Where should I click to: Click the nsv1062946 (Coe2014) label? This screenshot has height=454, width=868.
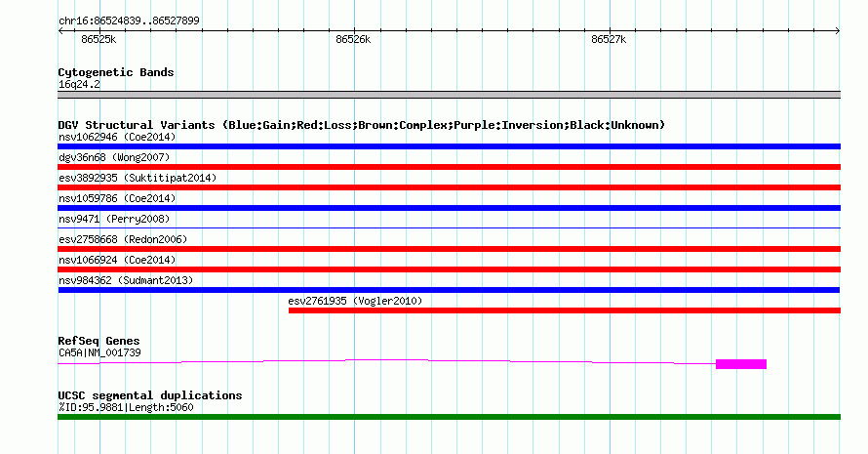117,137
